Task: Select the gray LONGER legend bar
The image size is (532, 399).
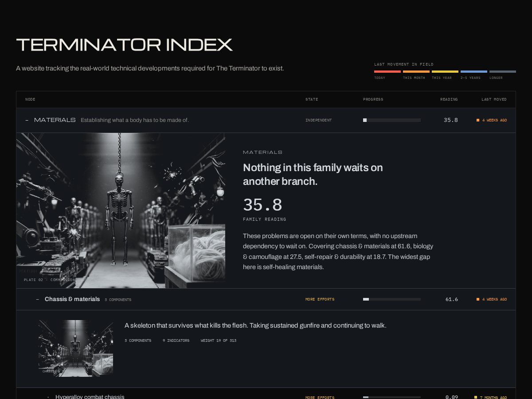Action: 503,71
